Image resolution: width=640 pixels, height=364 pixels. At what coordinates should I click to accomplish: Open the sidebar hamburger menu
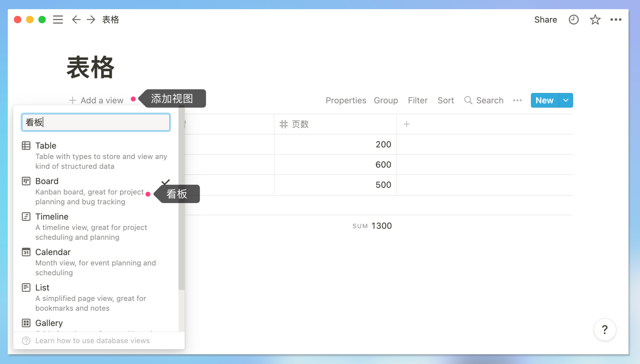(x=58, y=20)
